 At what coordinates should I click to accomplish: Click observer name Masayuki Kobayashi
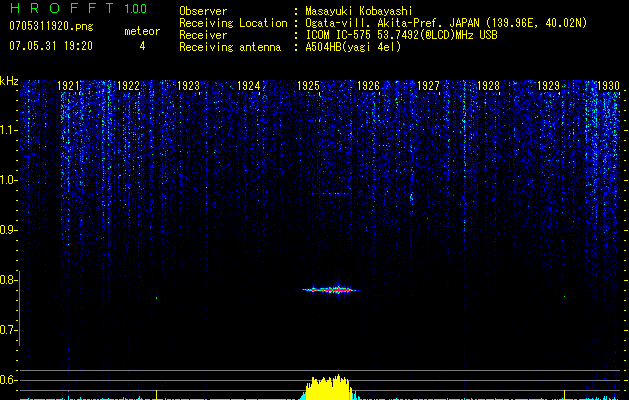click(359, 11)
